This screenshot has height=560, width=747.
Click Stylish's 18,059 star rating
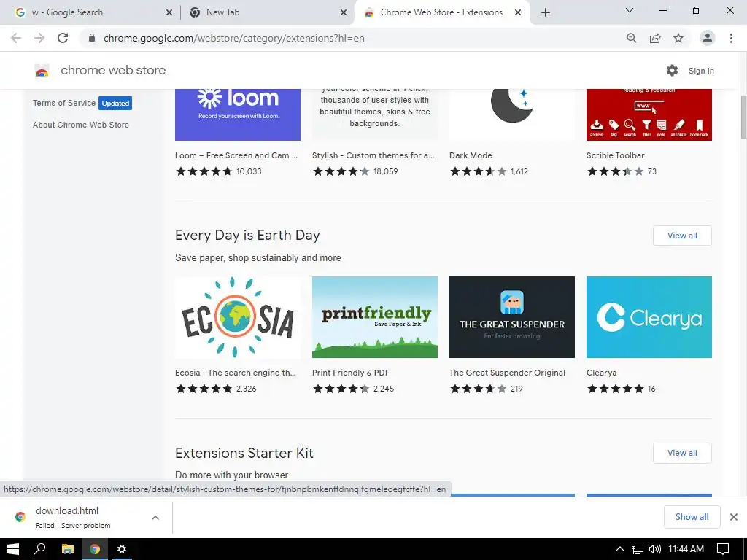[x=355, y=171]
